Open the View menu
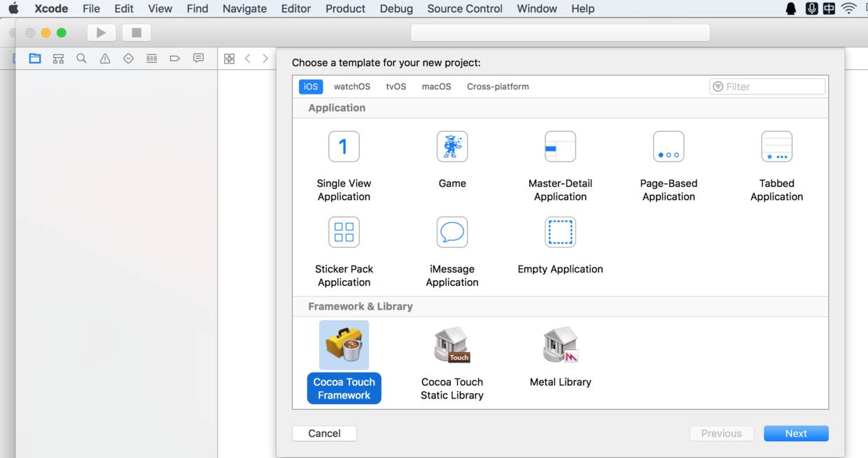Image resolution: width=868 pixels, height=458 pixels. (x=160, y=8)
